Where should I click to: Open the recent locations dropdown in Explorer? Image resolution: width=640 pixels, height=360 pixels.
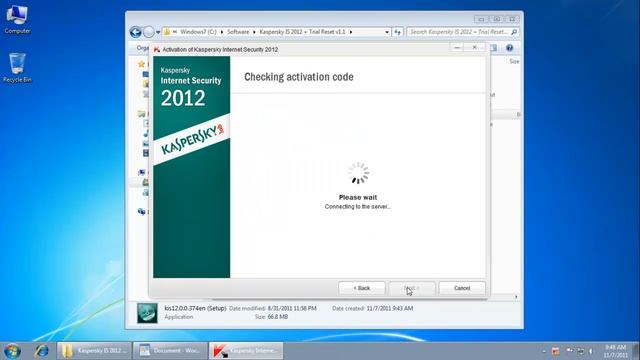coord(158,32)
